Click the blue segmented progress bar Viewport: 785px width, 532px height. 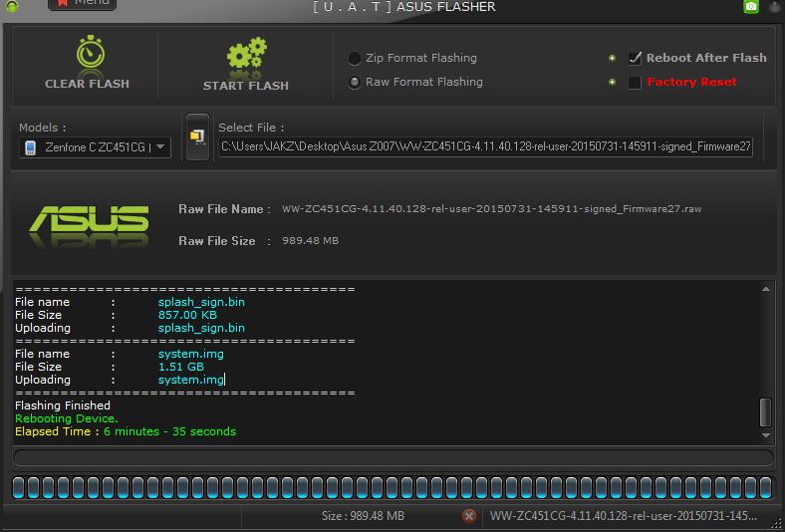point(393,487)
